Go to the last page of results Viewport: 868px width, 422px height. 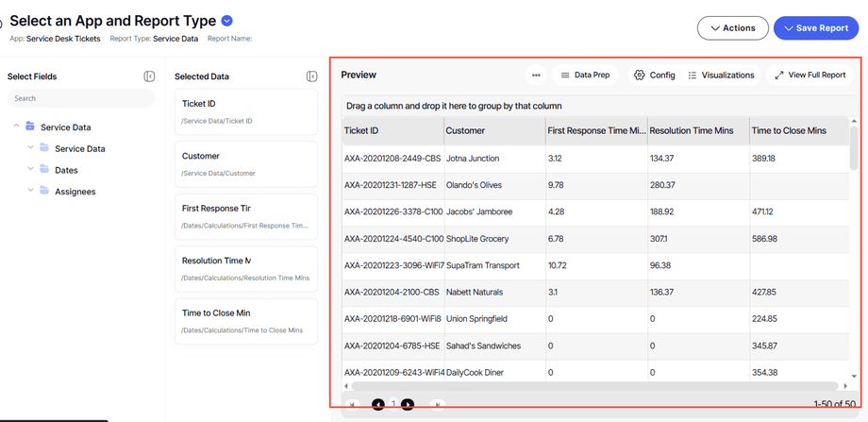pos(438,405)
